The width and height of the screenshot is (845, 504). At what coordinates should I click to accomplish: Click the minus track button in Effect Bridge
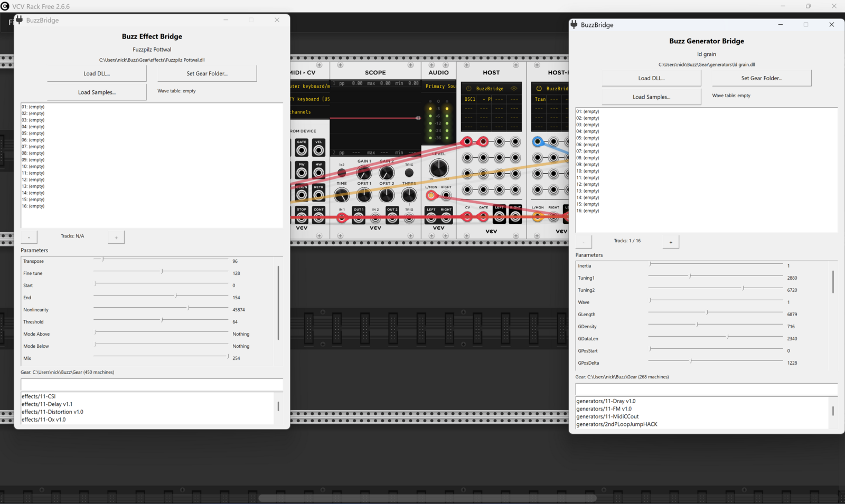pos(29,237)
